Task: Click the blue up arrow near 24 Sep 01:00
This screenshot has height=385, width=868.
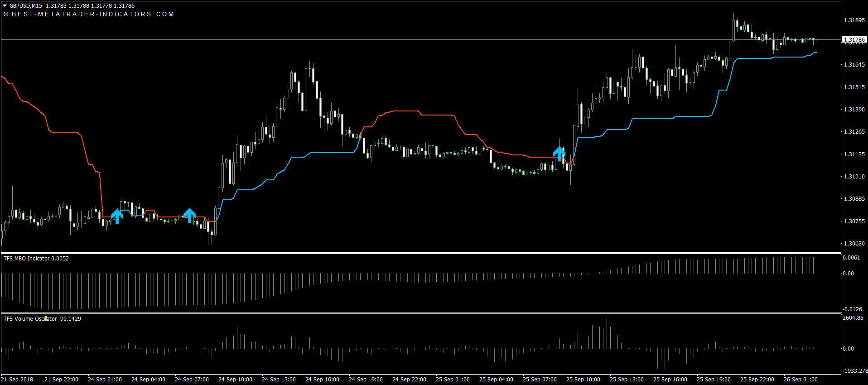Action: click(x=117, y=216)
